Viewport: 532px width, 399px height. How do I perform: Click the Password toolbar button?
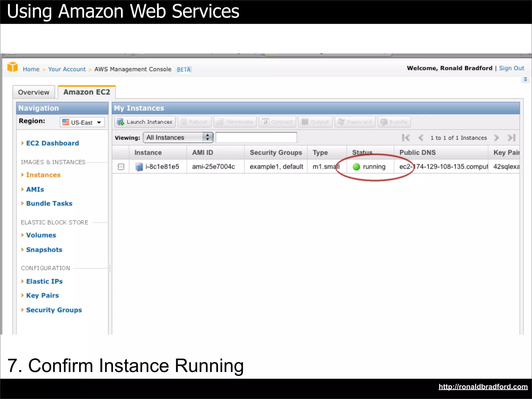pos(355,122)
